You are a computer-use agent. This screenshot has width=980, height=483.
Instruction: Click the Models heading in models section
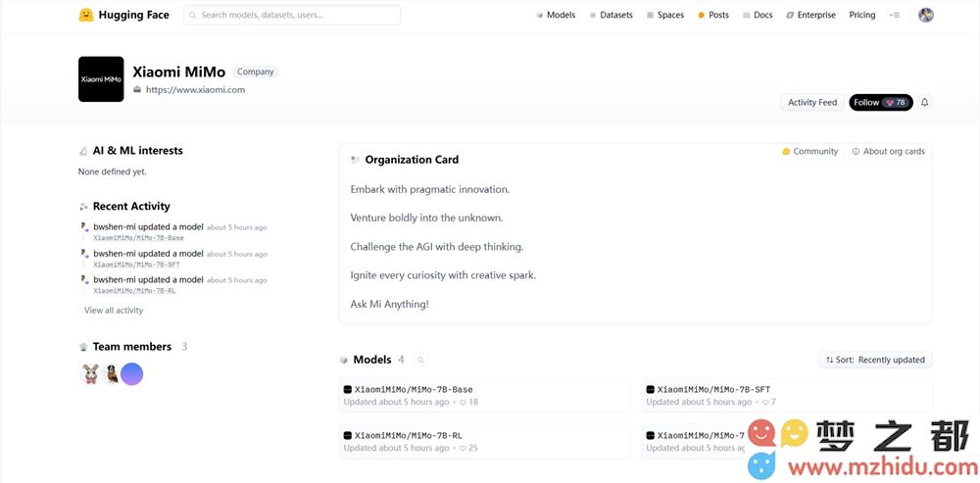pos(372,360)
